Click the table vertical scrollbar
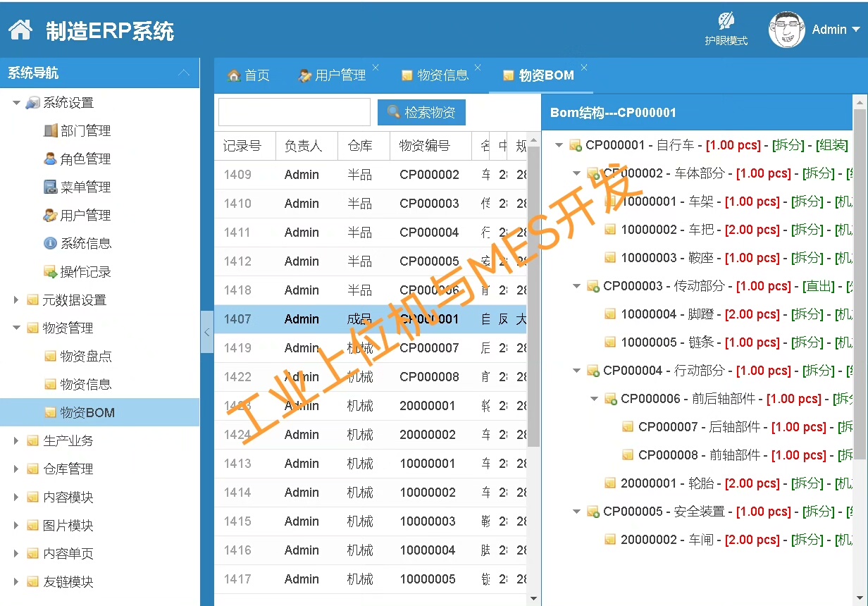Screen dimensions: 868x606 533,296
